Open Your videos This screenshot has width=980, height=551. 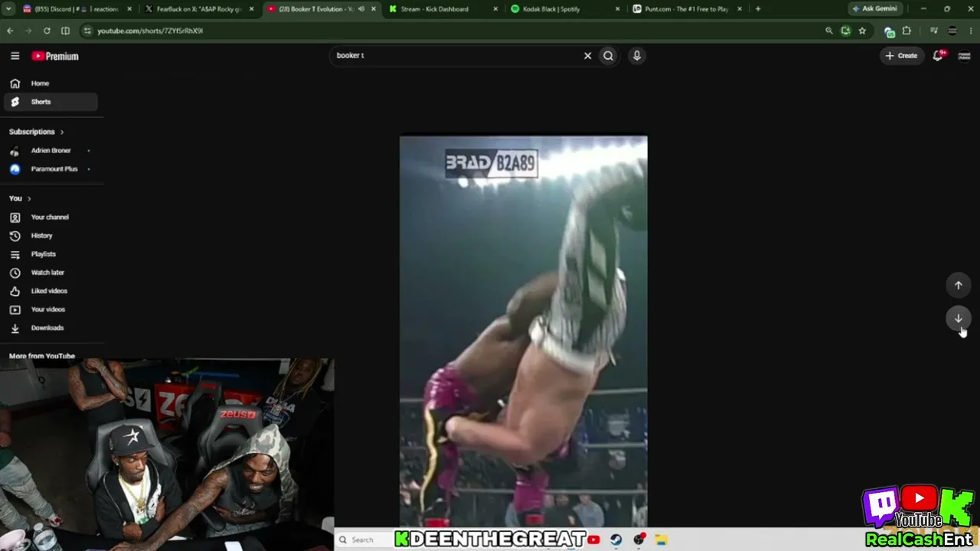51,309
